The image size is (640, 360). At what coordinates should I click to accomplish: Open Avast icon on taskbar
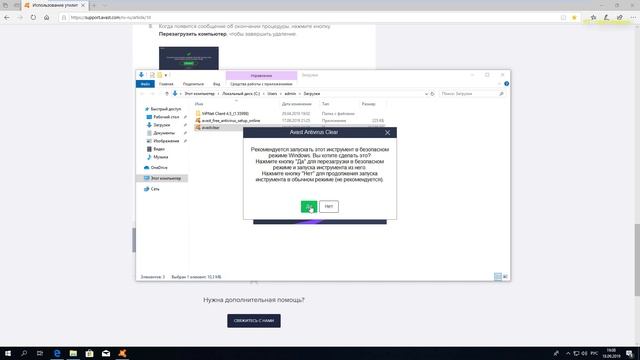[122, 353]
